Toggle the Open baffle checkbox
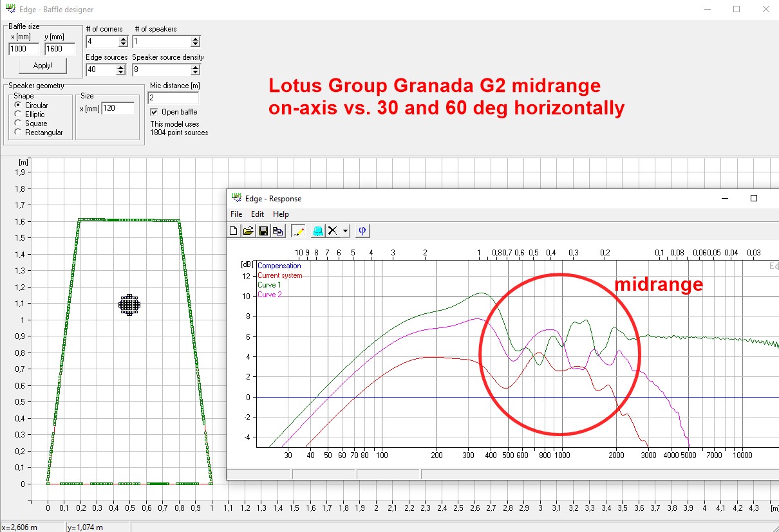 click(154, 112)
